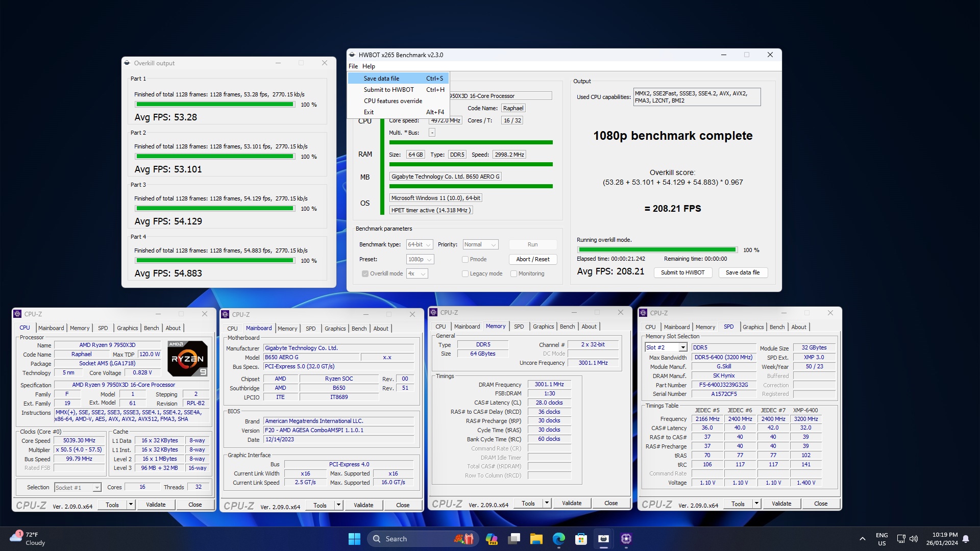This screenshot has height=551, width=980.
Task: Click the HWBOT benchmark taskbar icon
Action: pyautogui.click(x=603, y=539)
